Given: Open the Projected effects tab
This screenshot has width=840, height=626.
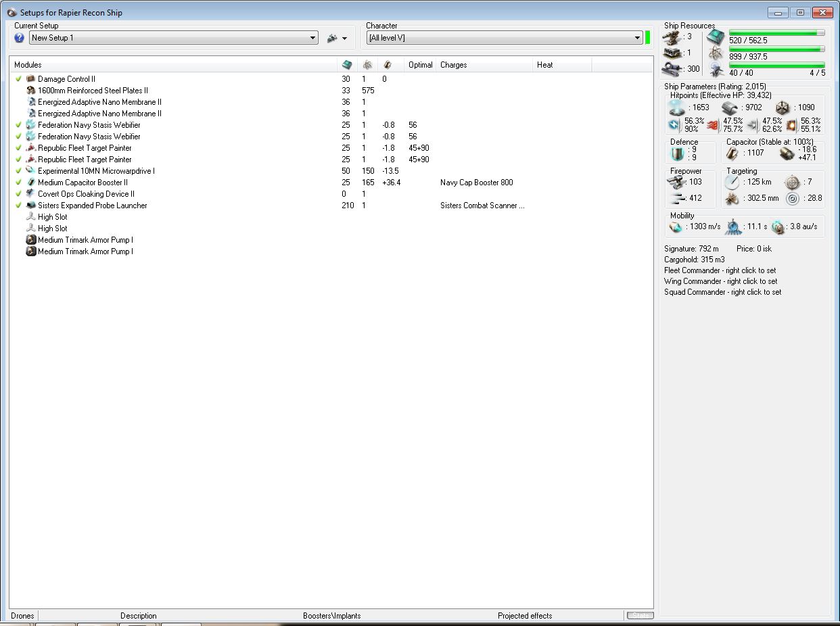Looking at the screenshot, I should 525,616.
